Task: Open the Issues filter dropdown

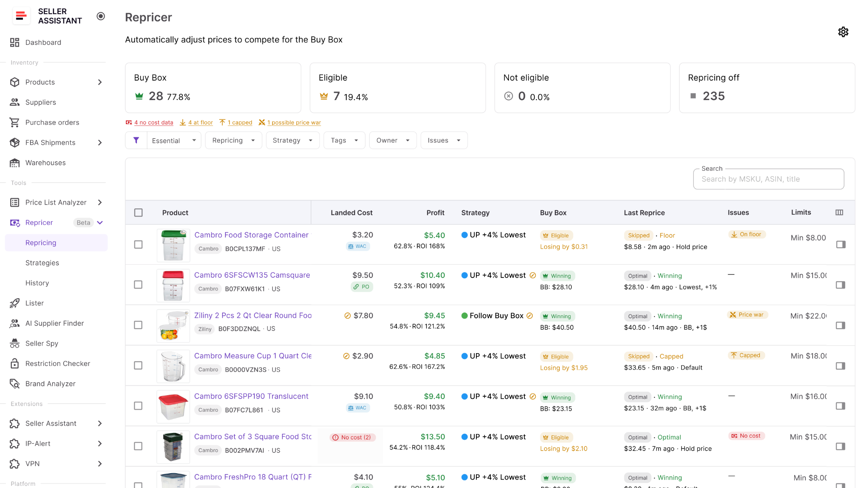Action: coord(444,140)
